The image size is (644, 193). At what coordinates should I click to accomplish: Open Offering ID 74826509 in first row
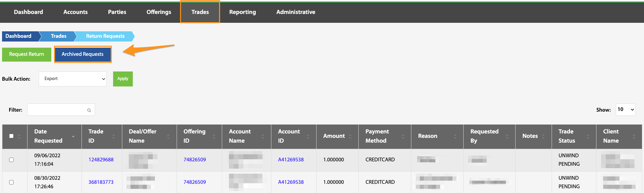pyautogui.click(x=195, y=160)
